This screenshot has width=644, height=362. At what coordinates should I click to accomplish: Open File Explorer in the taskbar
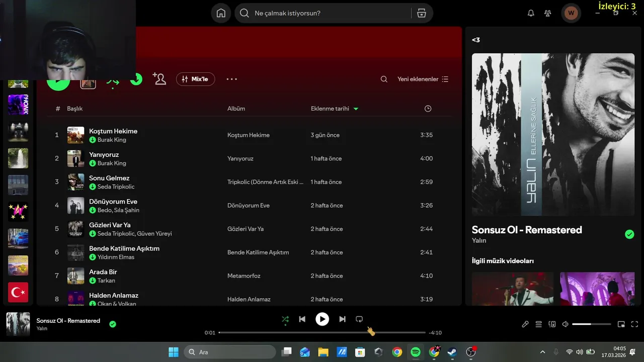[323, 352]
